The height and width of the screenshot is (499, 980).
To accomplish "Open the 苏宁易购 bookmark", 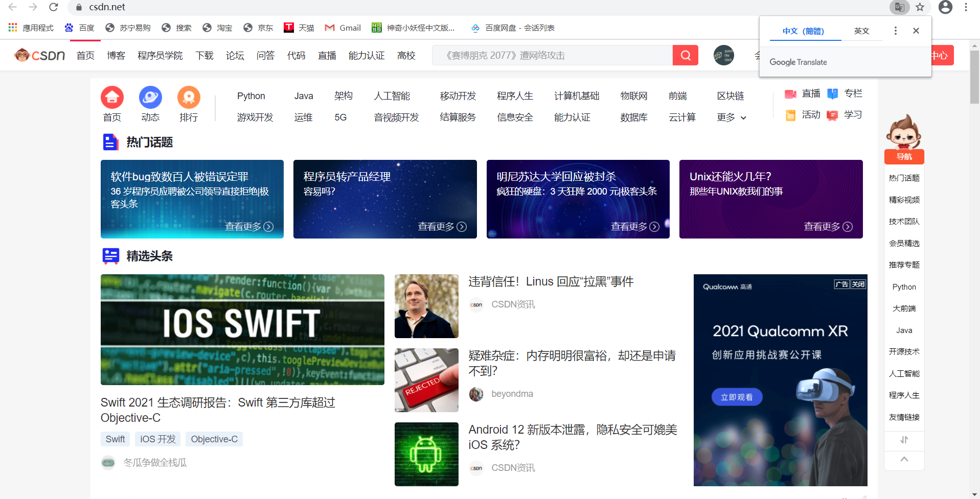I will pos(128,28).
